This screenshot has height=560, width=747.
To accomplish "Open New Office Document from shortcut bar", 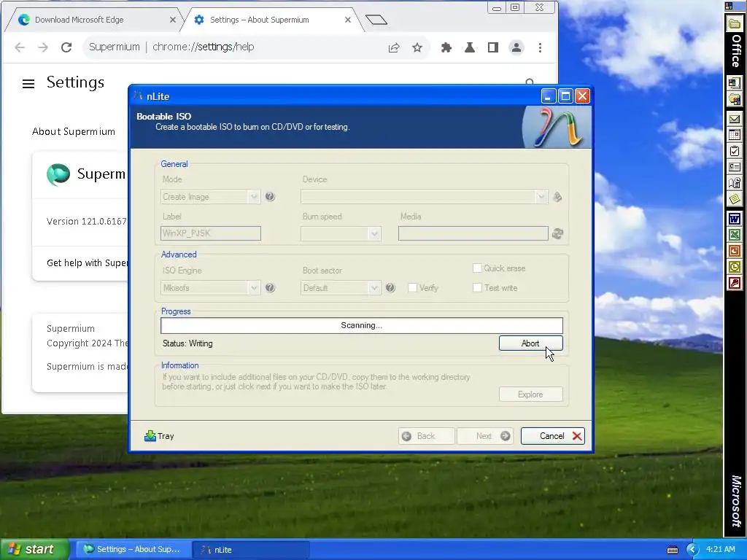I will click(734, 83).
